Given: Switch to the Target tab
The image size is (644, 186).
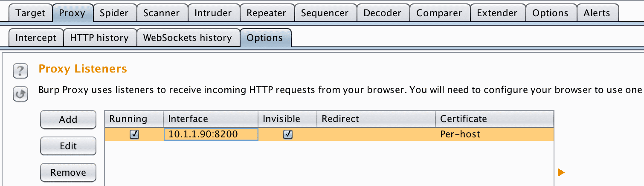Looking at the screenshot, I should [x=31, y=13].
